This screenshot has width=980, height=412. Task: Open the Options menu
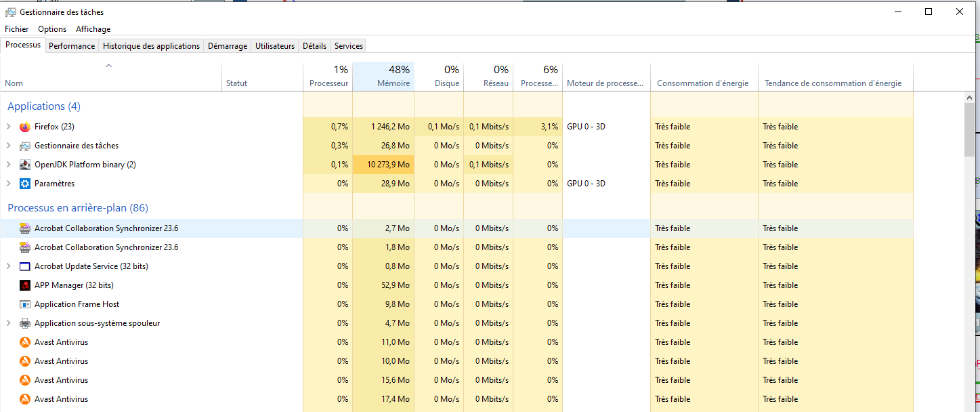[x=52, y=29]
